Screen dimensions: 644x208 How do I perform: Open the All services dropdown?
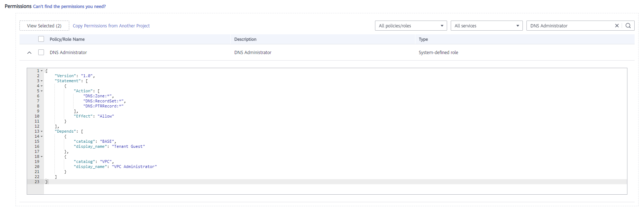[x=486, y=26]
